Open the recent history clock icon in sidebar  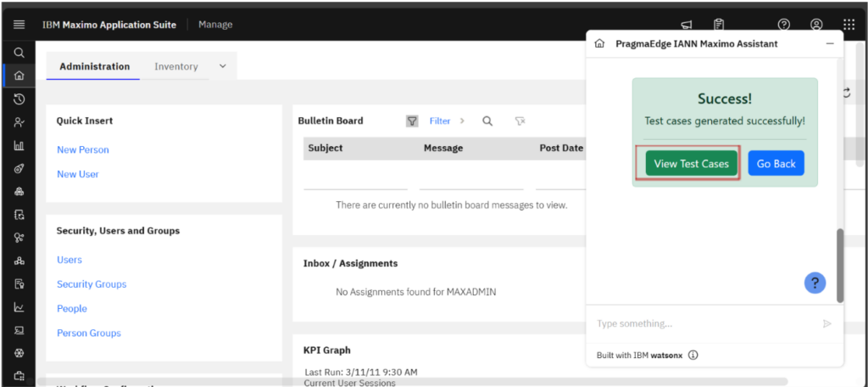[19, 99]
